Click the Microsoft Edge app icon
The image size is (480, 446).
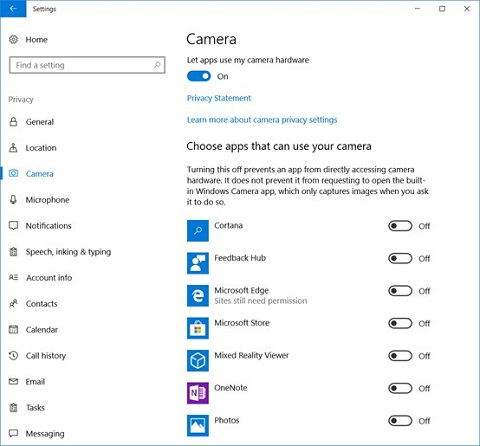click(x=198, y=295)
